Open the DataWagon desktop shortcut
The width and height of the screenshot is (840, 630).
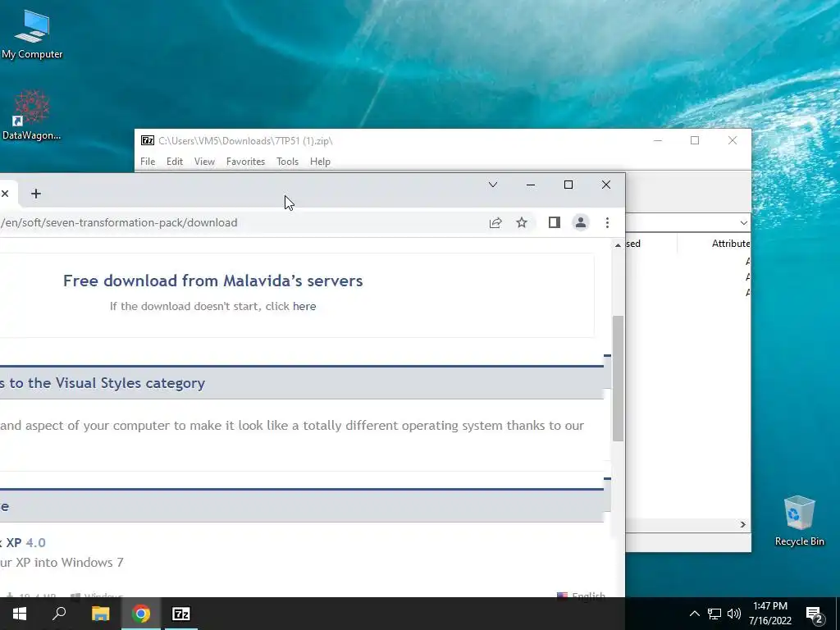32,115
